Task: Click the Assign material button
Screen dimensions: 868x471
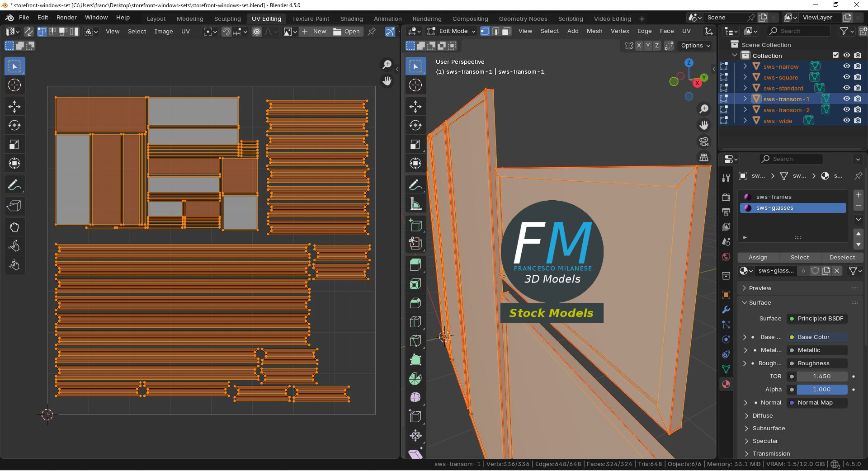Action: (x=758, y=257)
